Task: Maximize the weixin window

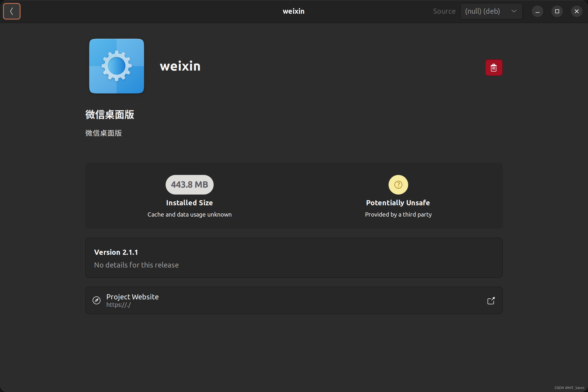Action: pyautogui.click(x=557, y=11)
